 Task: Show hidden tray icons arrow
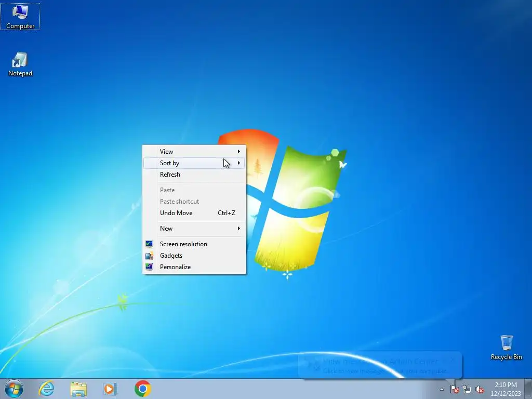point(442,389)
